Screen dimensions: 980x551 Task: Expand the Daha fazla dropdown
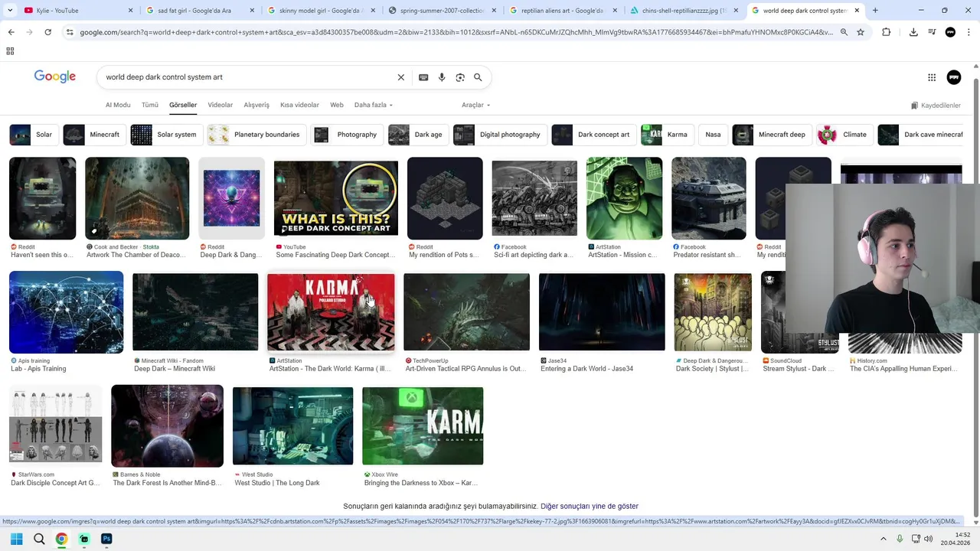[x=374, y=105]
